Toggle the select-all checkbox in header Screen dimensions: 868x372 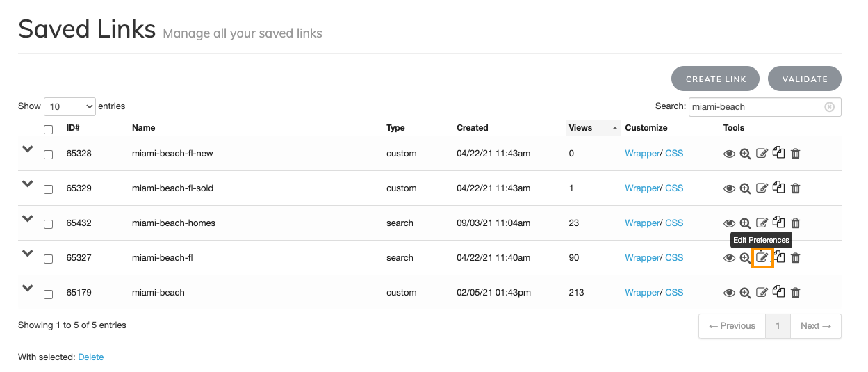coord(48,129)
